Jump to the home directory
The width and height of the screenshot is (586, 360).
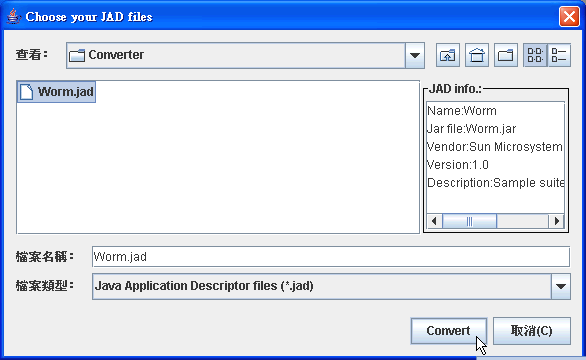click(477, 55)
